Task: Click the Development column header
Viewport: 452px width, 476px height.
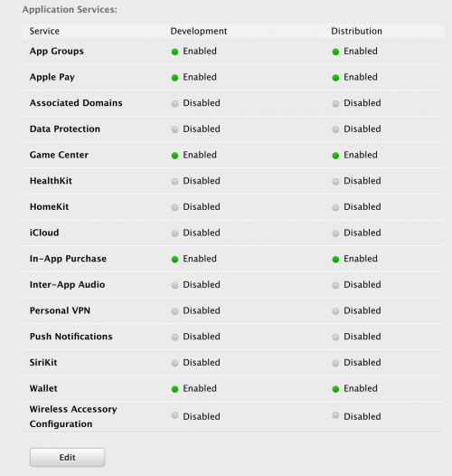Action: 199,31
